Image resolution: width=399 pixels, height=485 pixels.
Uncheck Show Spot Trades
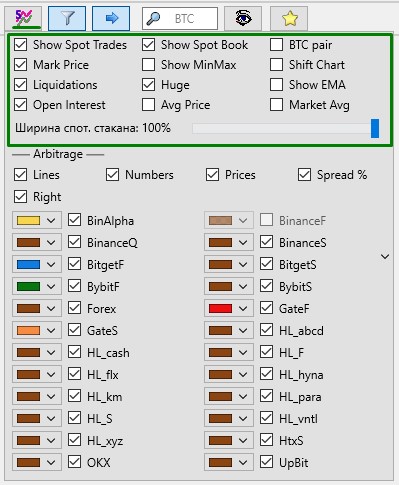[21, 45]
